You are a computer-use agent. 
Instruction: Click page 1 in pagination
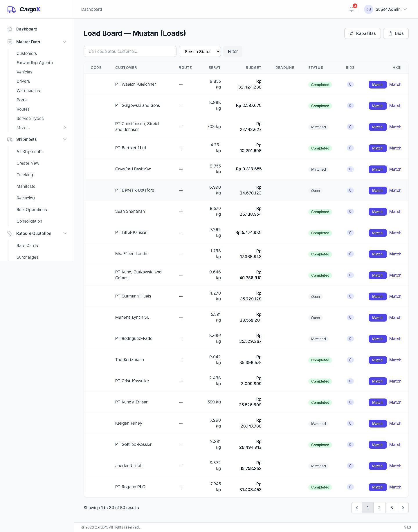[368, 508]
